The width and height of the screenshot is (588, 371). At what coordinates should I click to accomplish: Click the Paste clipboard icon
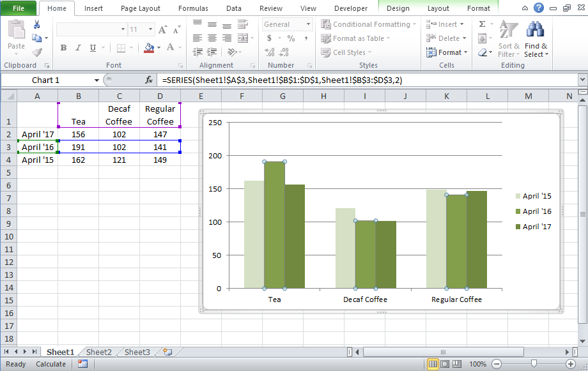16,30
